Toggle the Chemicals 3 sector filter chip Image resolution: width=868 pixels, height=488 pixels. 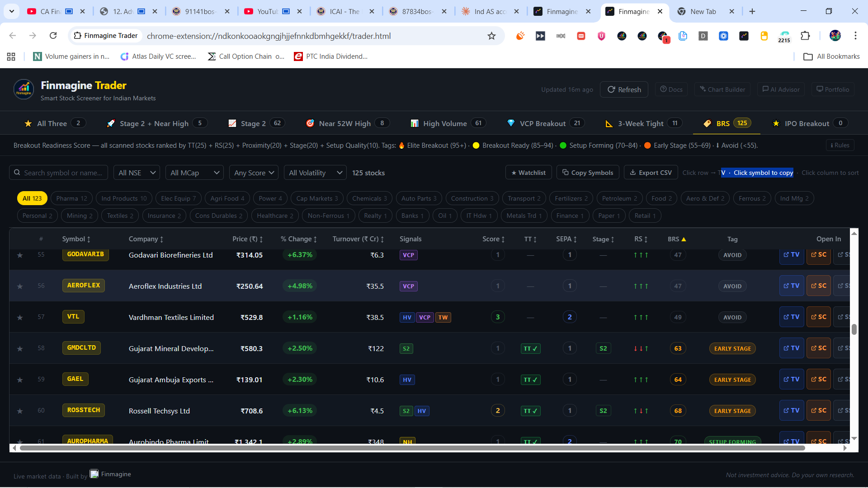click(x=369, y=198)
